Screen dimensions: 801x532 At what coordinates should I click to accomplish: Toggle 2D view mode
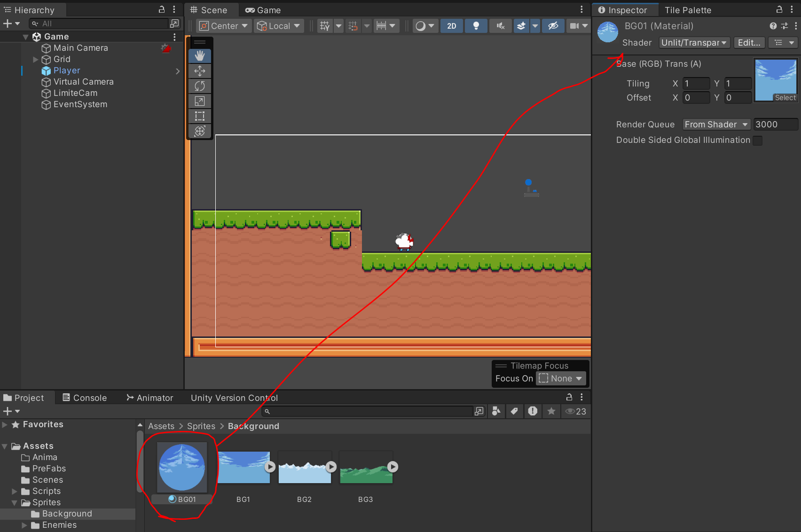[x=451, y=26]
